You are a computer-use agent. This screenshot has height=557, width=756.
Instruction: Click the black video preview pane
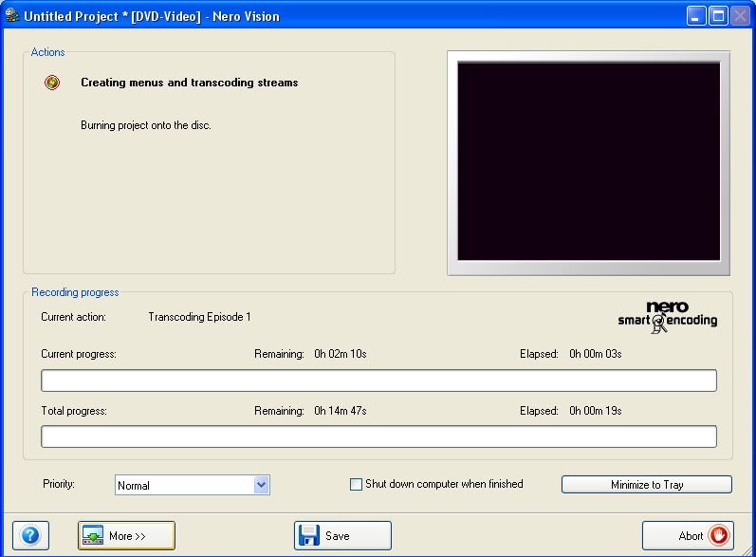point(589,161)
